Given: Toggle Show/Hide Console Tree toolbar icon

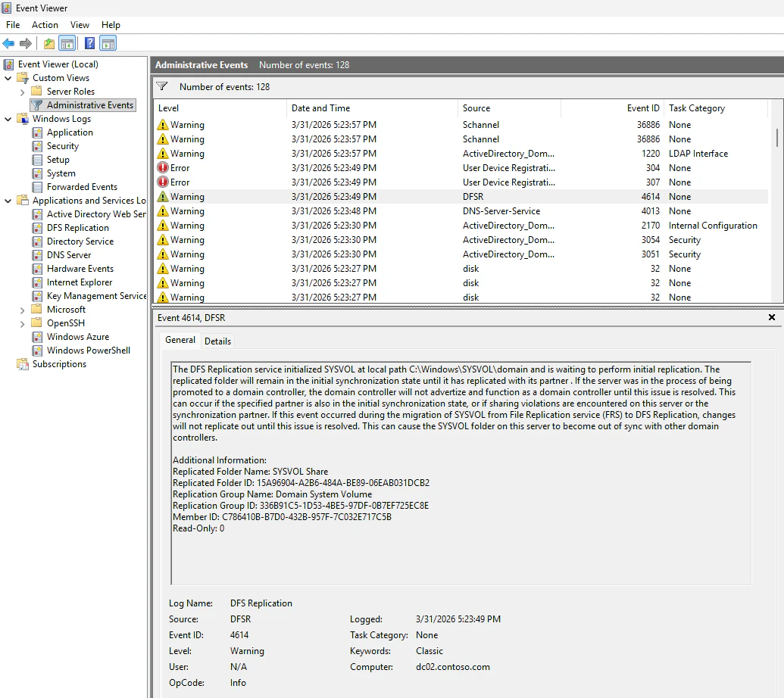Looking at the screenshot, I should coord(67,43).
